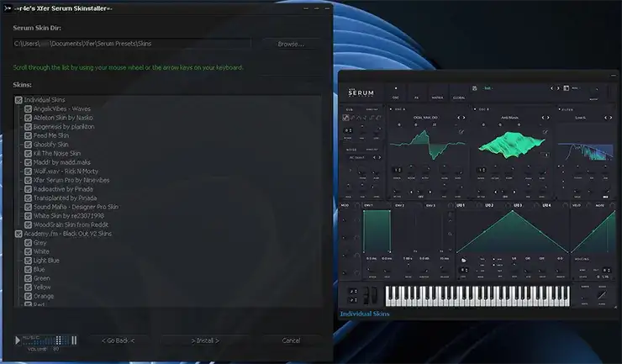The image size is (622, 364).
Task: Select the first sub oscillator waveform icon
Action: [346, 118]
